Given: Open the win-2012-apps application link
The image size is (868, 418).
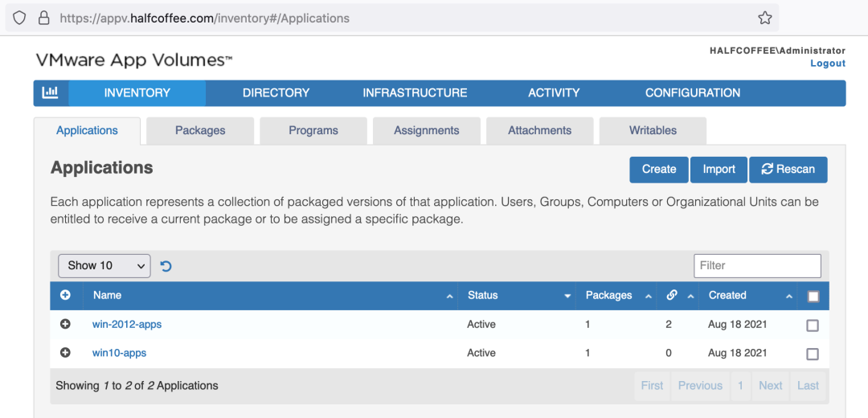Looking at the screenshot, I should click(x=127, y=325).
